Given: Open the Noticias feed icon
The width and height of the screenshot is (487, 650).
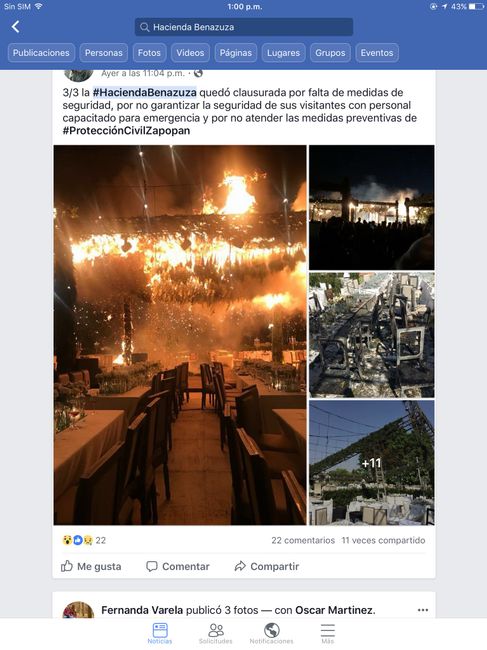Looking at the screenshot, I should tap(160, 633).
